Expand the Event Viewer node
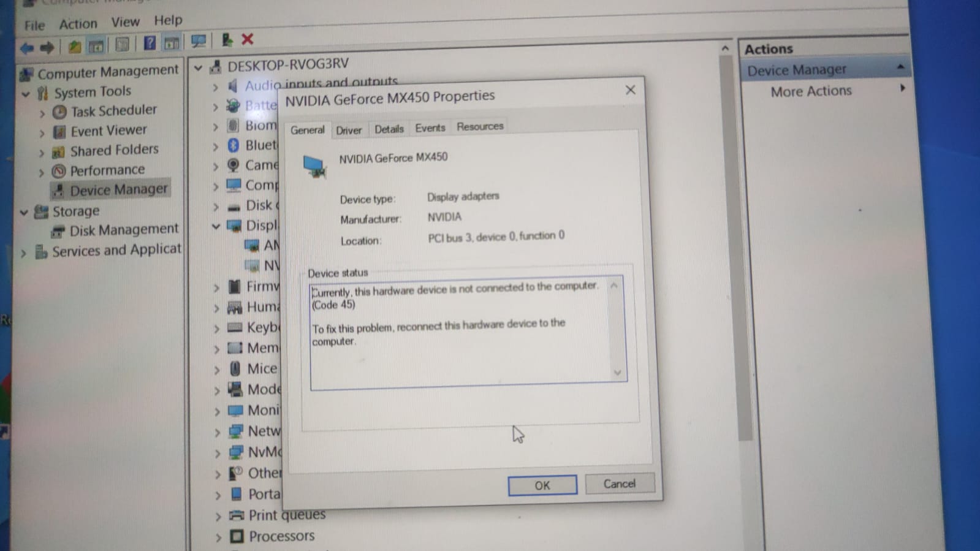This screenshot has height=551, width=980. (x=42, y=133)
